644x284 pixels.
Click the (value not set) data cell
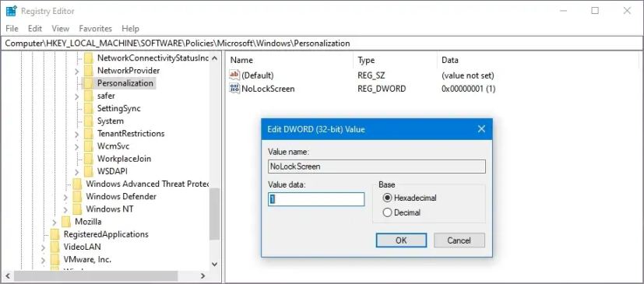click(x=468, y=75)
